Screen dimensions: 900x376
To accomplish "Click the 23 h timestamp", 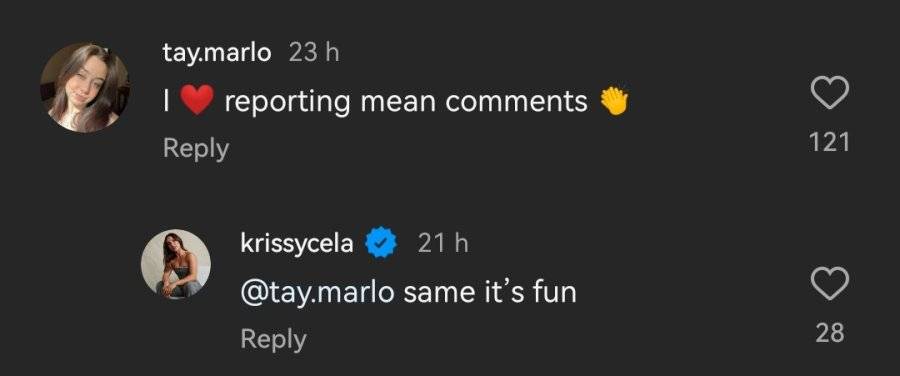I will (314, 53).
